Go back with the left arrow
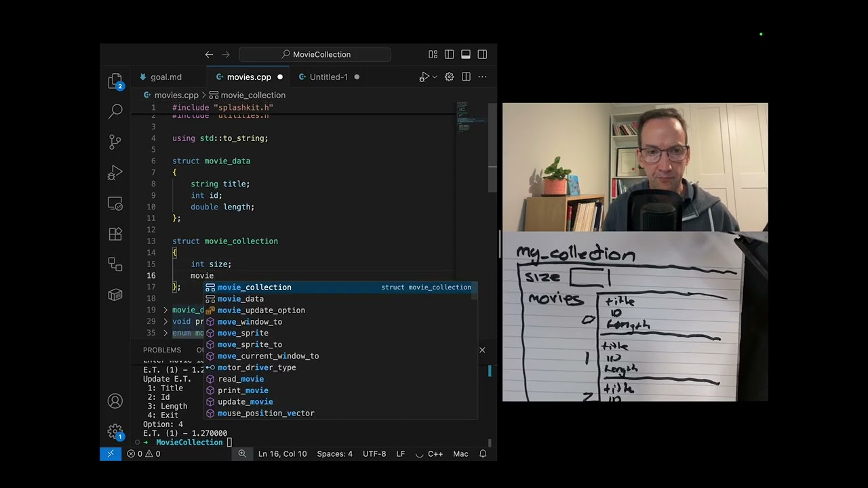The image size is (868, 488). [x=209, y=54]
